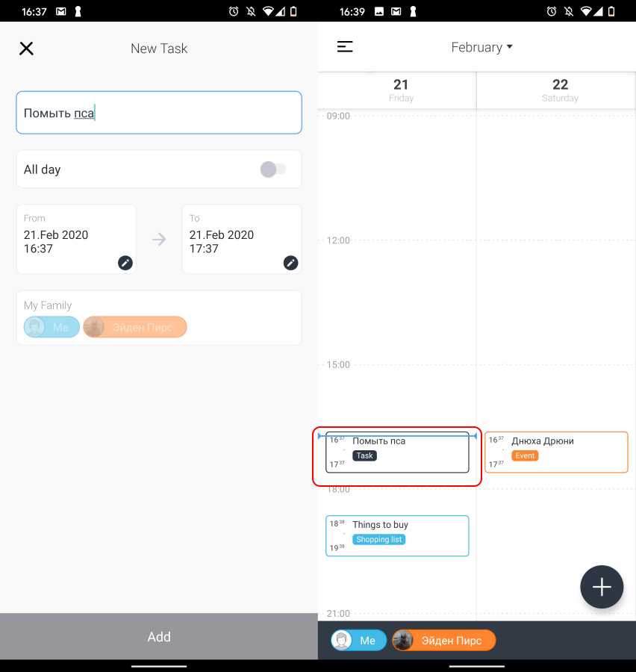Viewport: 636px width, 672px height.
Task: Click the 'My Family' group label
Action: tap(48, 305)
